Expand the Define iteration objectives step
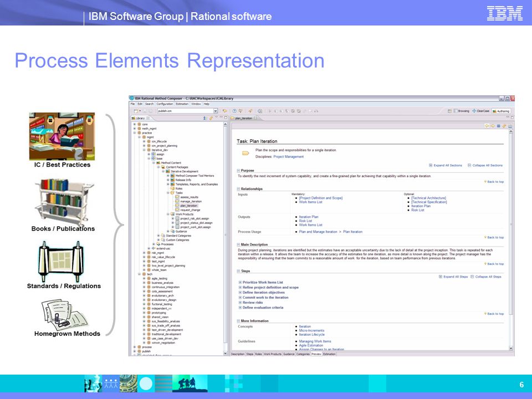 [x=240, y=293]
